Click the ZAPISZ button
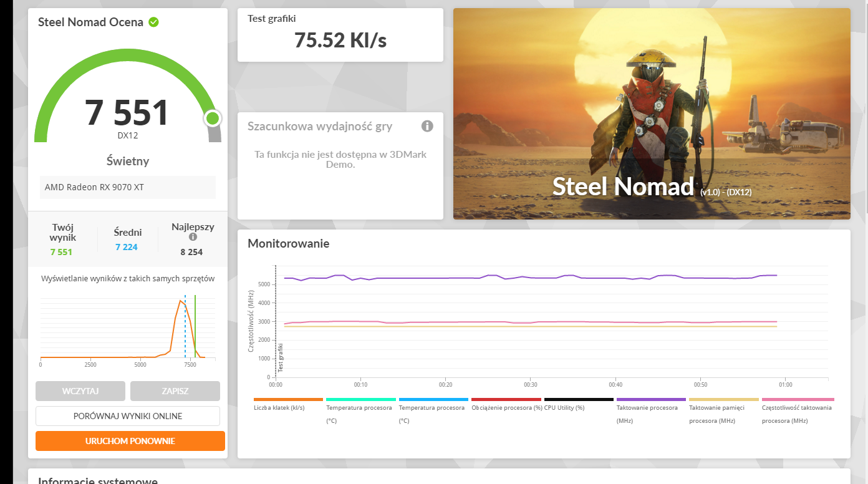 [x=175, y=391]
